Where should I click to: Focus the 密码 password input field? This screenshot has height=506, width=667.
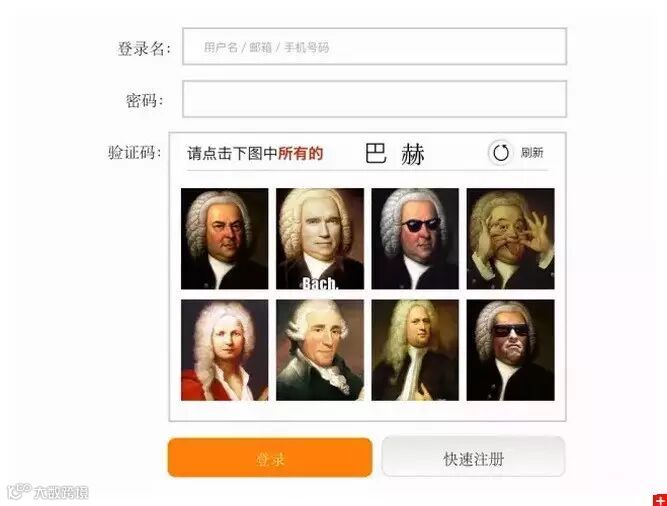(374, 99)
